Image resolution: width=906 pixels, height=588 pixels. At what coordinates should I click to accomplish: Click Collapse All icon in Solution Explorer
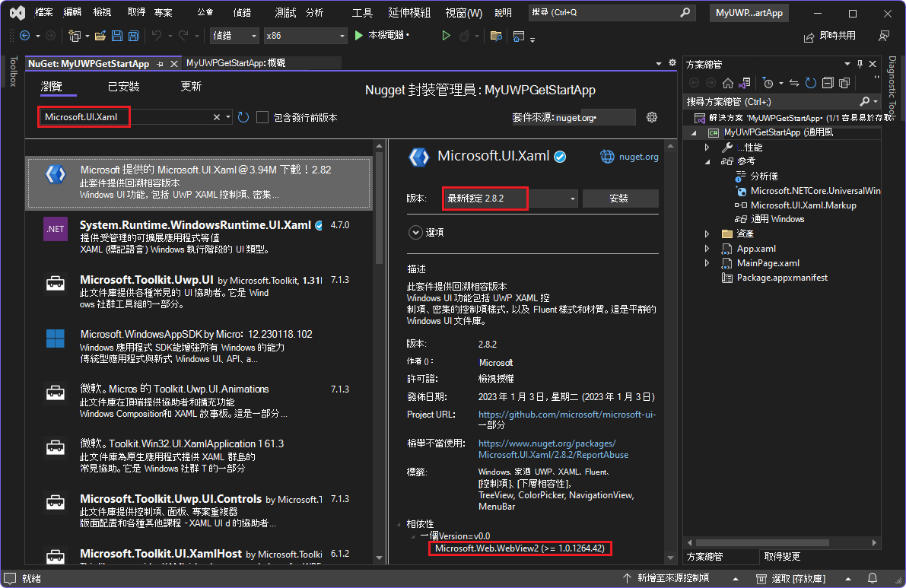[x=828, y=83]
